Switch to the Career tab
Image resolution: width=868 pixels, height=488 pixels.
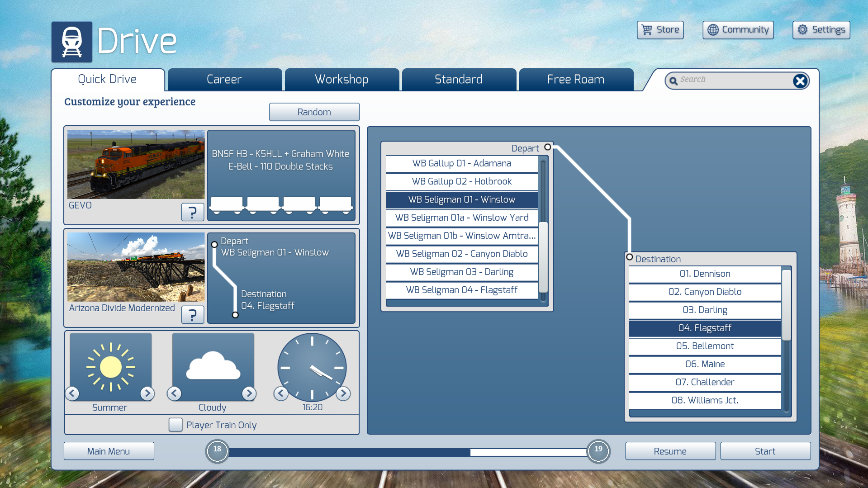click(x=224, y=80)
